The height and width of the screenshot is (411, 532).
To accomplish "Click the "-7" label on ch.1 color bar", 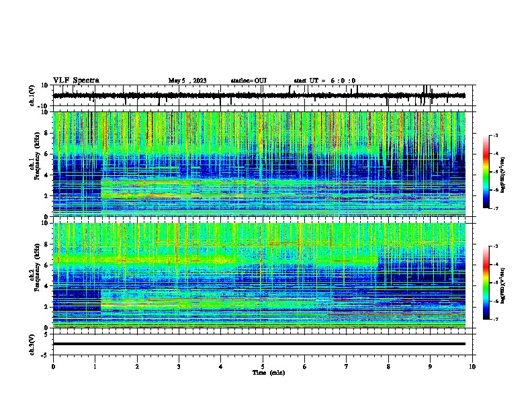I will tap(496, 208).
